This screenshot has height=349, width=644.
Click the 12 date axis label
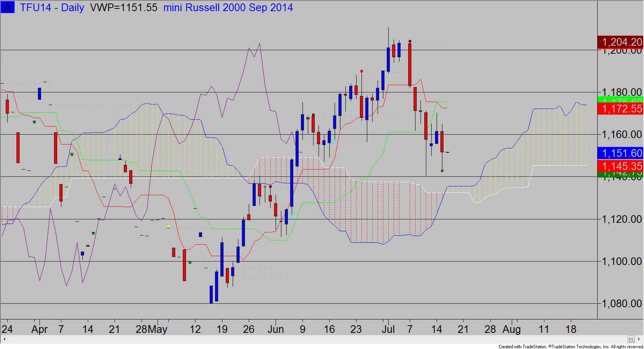[x=195, y=329]
